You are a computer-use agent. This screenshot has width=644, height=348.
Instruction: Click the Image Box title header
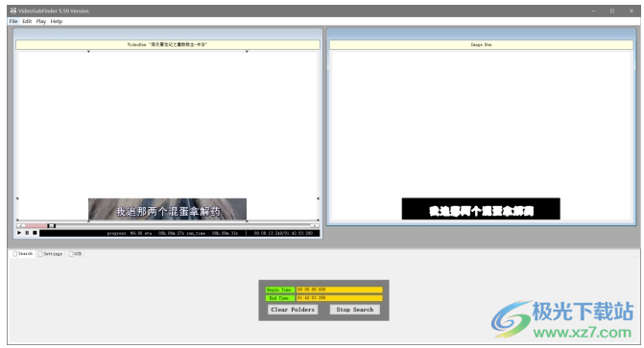coord(481,44)
